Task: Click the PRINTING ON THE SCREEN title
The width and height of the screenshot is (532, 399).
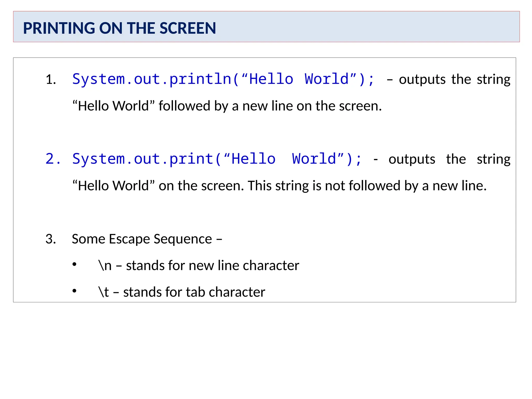Action: coord(119,28)
